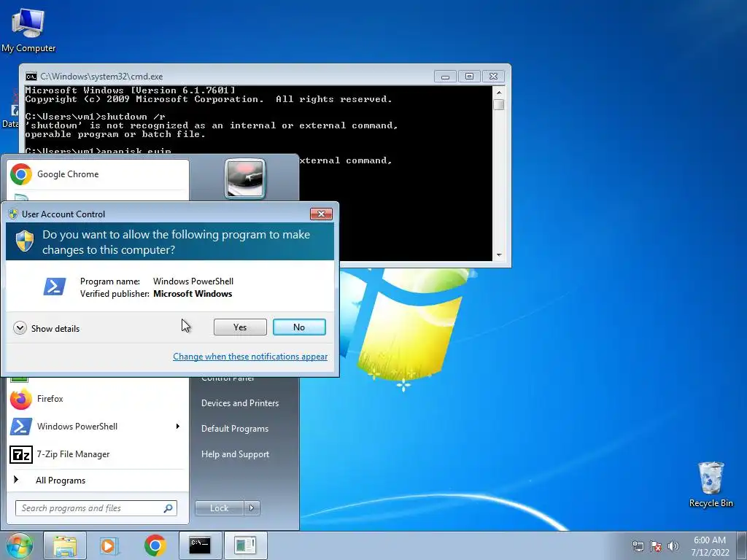Click the Start orb on taskbar
The height and width of the screenshot is (560, 747).
click(x=18, y=545)
